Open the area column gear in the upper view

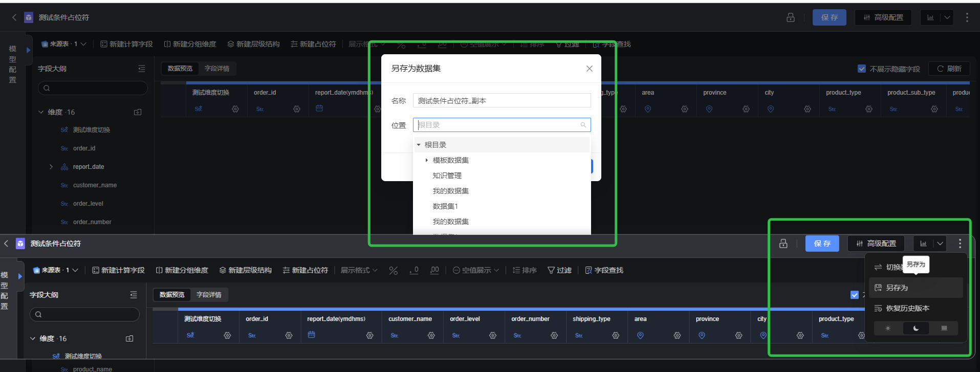[685, 109]
